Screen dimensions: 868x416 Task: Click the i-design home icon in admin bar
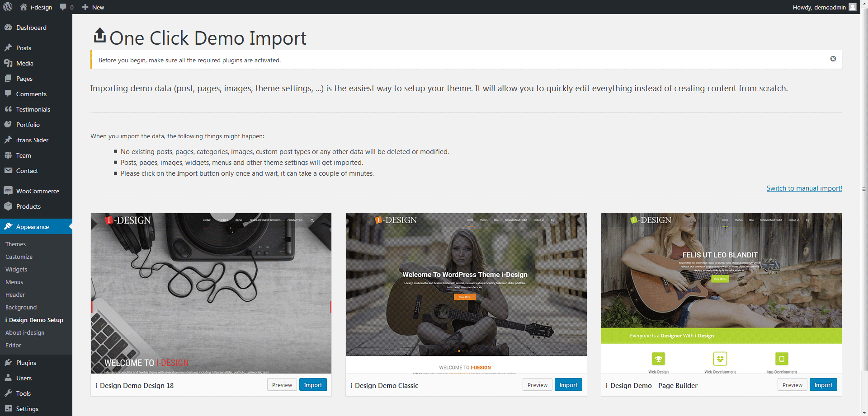click(24, 7)
